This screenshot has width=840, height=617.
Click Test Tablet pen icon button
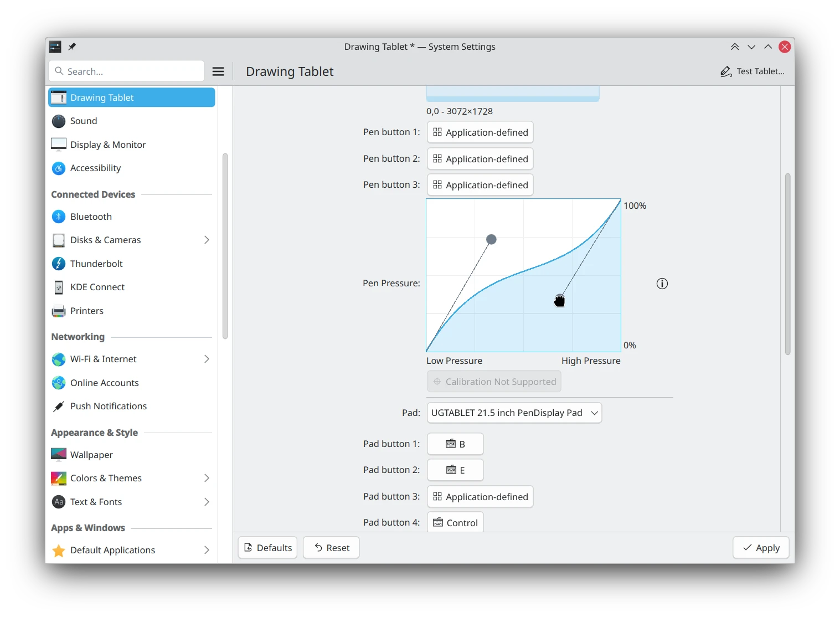753,71
